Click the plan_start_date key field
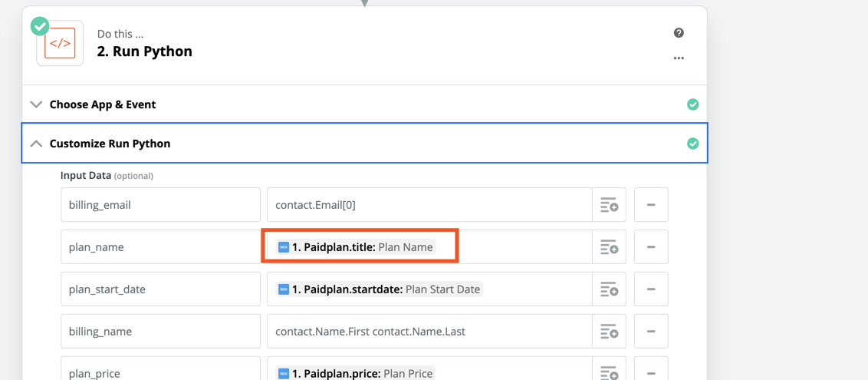The image size is (868, 380). pos(160,289)
